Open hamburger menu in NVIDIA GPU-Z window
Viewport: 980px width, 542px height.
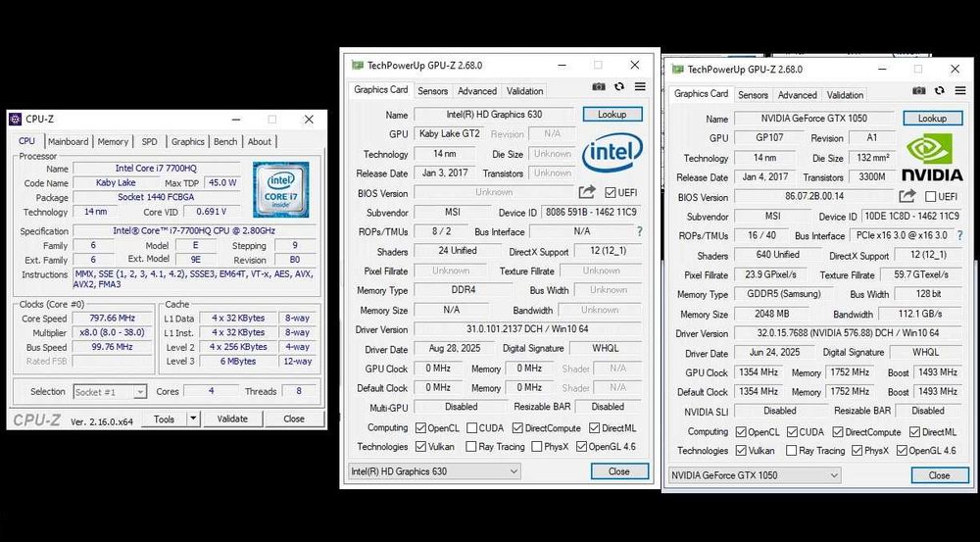coord(960,90)
